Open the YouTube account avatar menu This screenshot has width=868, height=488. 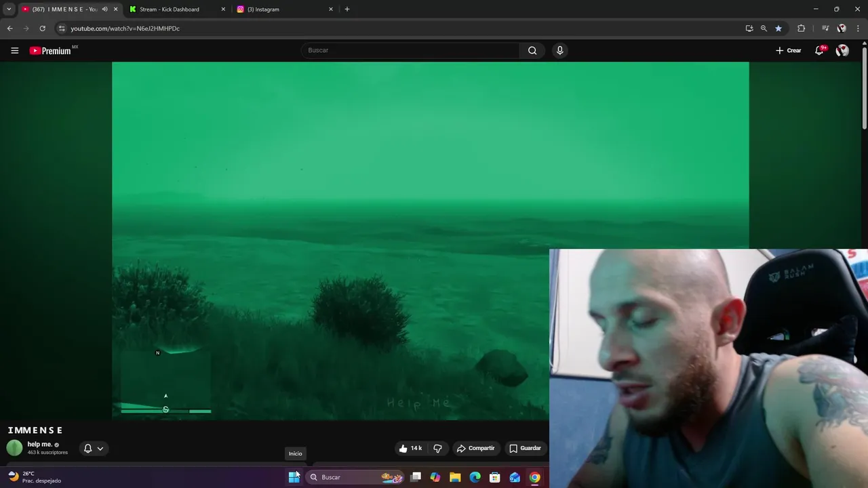click(x=842, y=50)
